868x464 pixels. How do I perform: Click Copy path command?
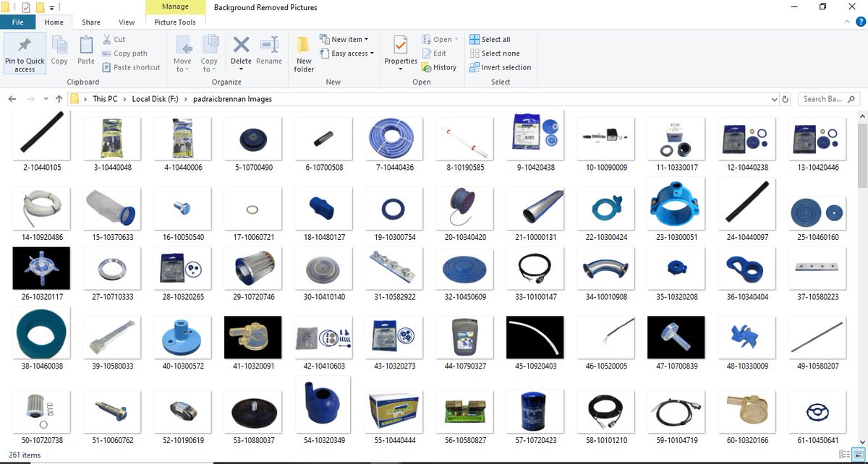[x=124, y=53]
